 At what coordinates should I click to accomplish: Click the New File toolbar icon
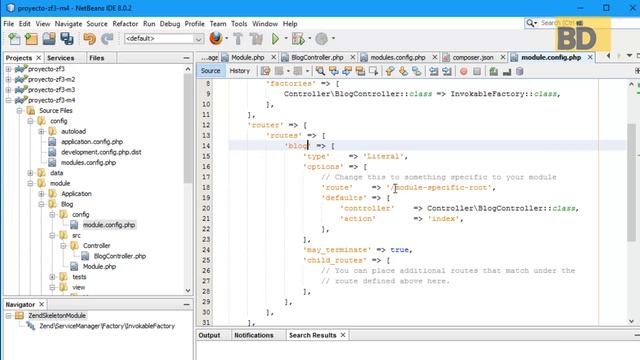coord(15,39)
